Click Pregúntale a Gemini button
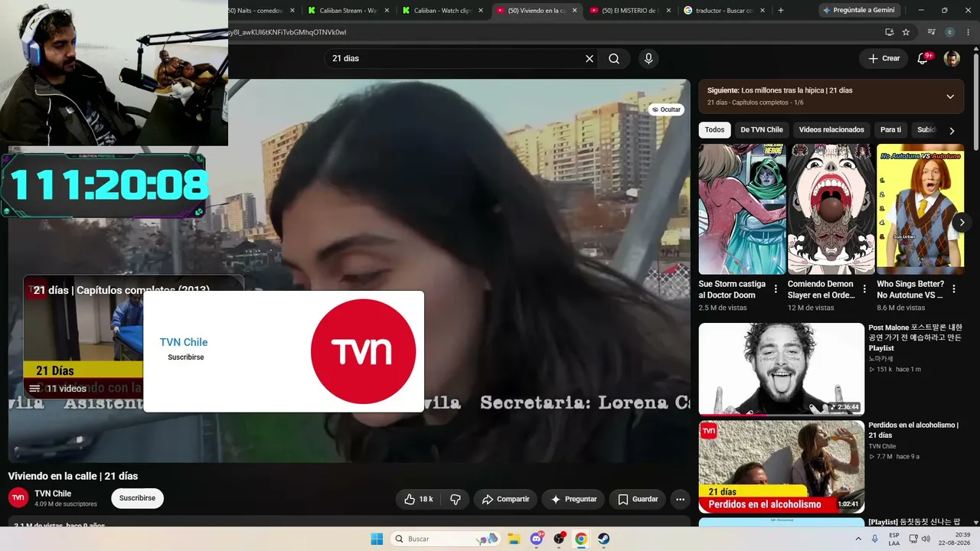The height and width of the screenshot is (551, 980). pos(857,10)
